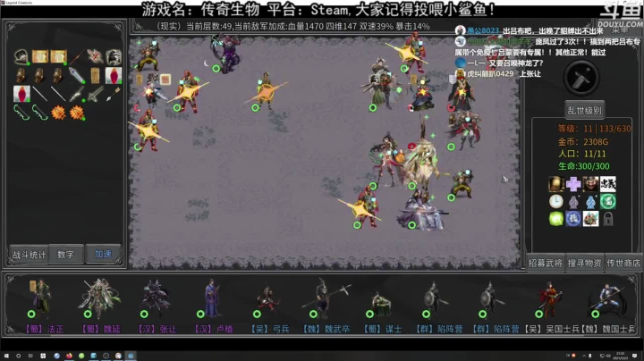Select the golden scroll marked with green dot

[x=58, y=56]
